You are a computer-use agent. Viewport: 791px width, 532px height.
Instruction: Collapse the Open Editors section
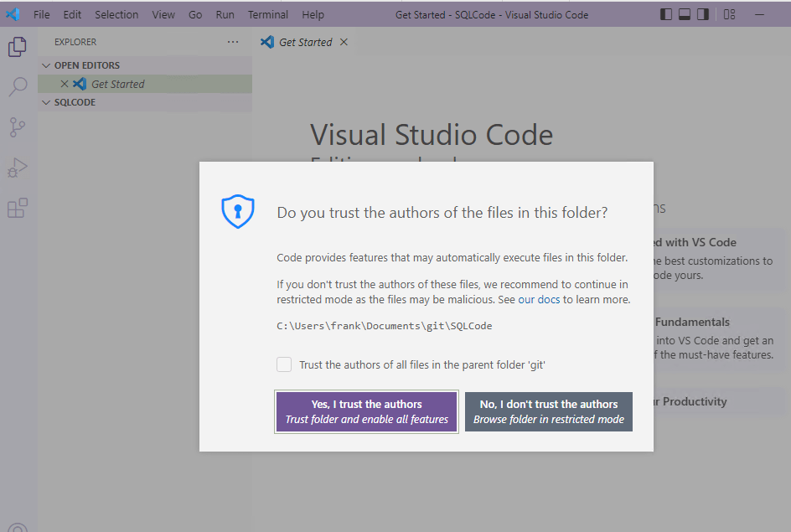[86, 65]
